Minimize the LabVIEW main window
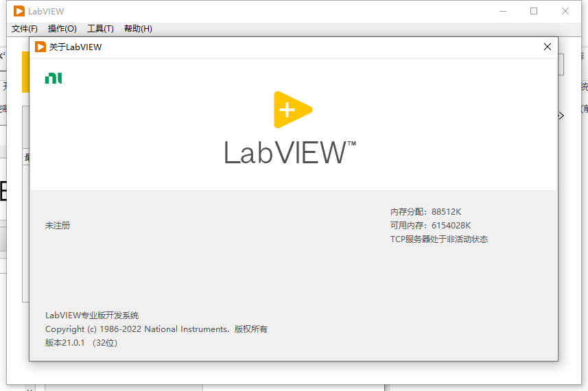Image resolution: width=588 pixels, height=391 pixels. coord(503,11)
